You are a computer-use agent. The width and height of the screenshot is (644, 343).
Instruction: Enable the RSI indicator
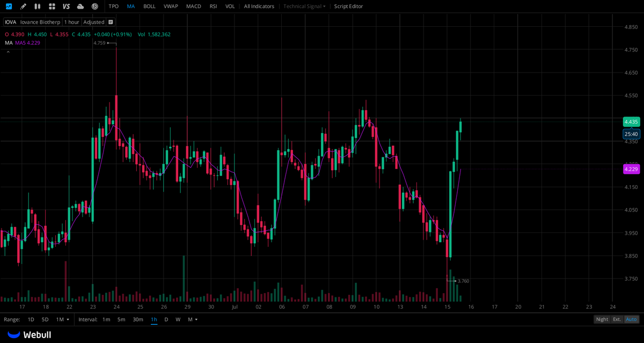pyautogui.click(x=214, y=6)
